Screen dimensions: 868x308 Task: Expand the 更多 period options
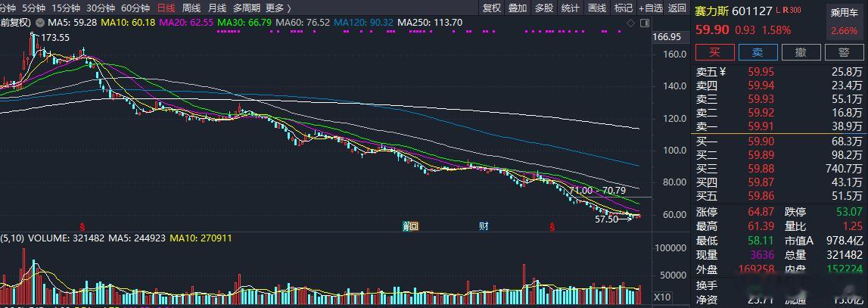278,8
